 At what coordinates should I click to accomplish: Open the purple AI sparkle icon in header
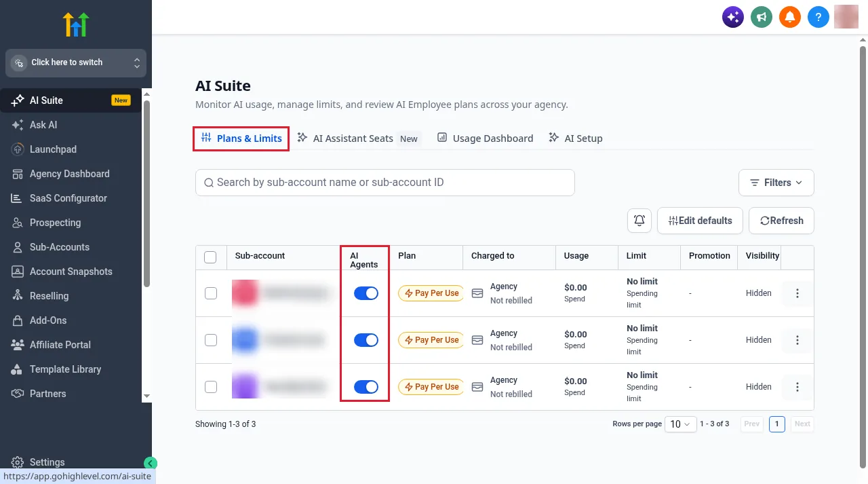pyautogui.click(x=733, y=17)
